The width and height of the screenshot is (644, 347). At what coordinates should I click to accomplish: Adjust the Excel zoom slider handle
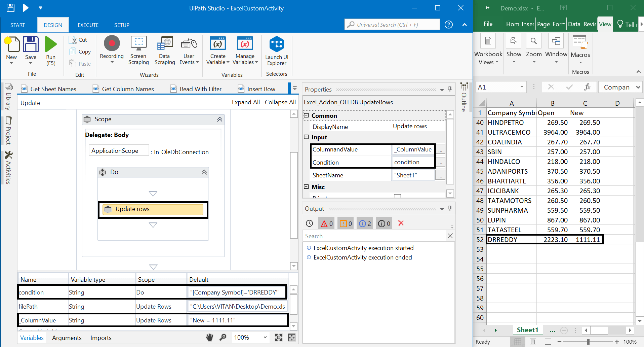588,342
